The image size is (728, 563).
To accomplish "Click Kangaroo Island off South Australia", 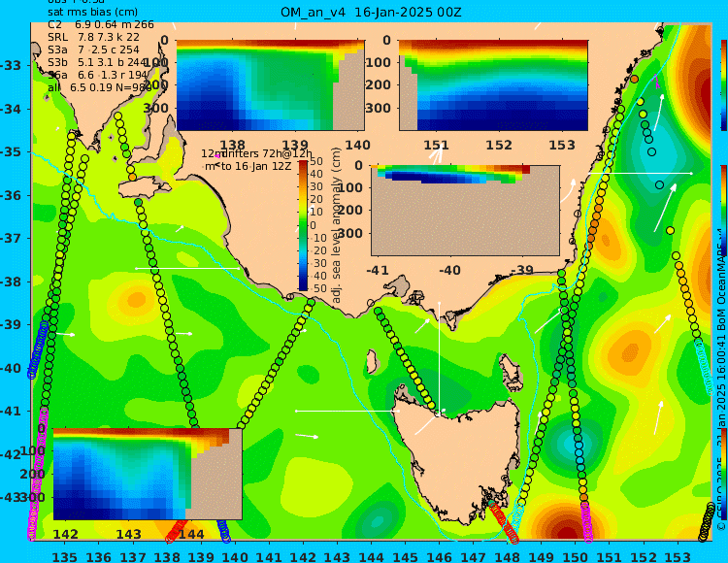I will coord(145,189).
